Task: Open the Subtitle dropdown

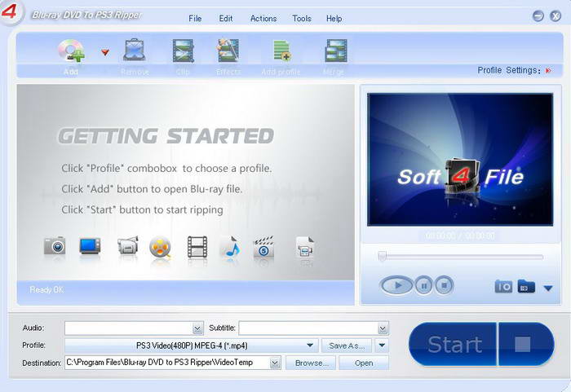Action: tap(383, 328)
